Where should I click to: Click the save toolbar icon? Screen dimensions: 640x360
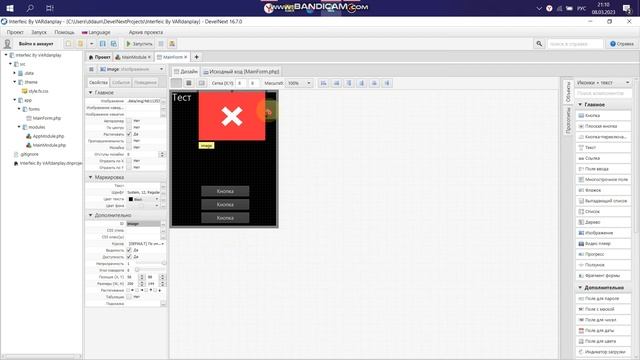tap(103, 44)
